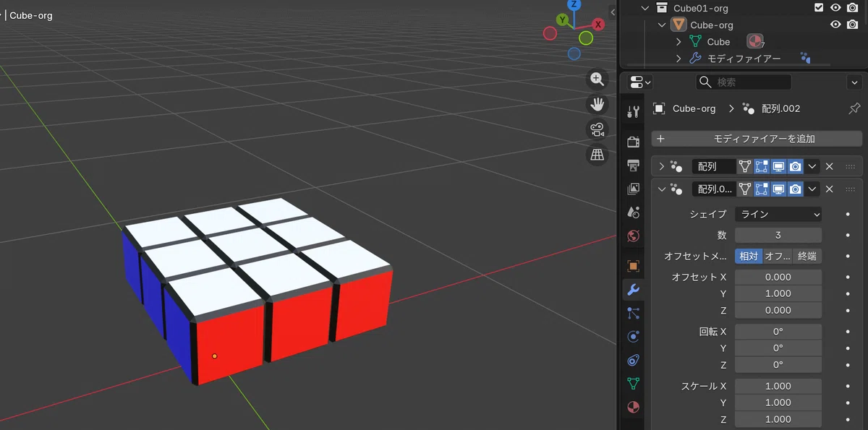The width and height of the screenshot is (868, 430).
Task: Open the View Layer properties tab icon
Action: tap(634, 189)
